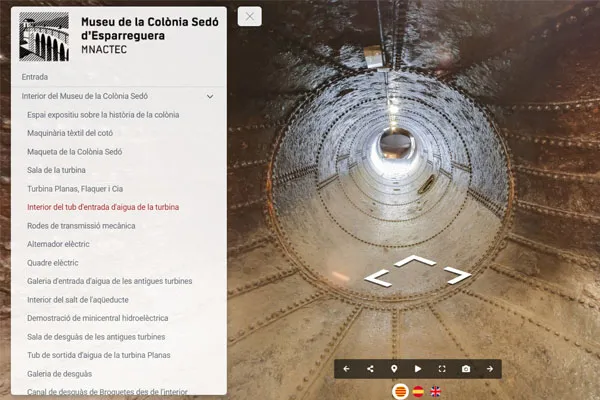Start the autoplay tour
This screenshot has height=400, width=600.
pyautogui.click(x=418, y=369)
